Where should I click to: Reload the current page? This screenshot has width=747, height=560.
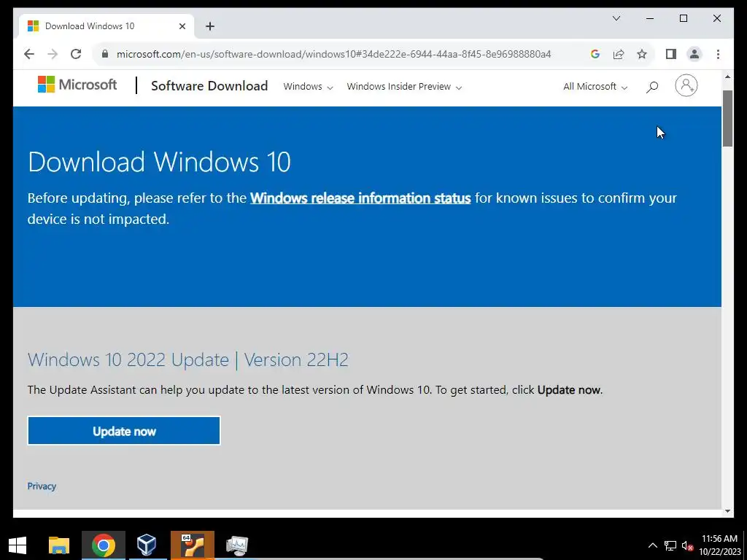(76, 54)
